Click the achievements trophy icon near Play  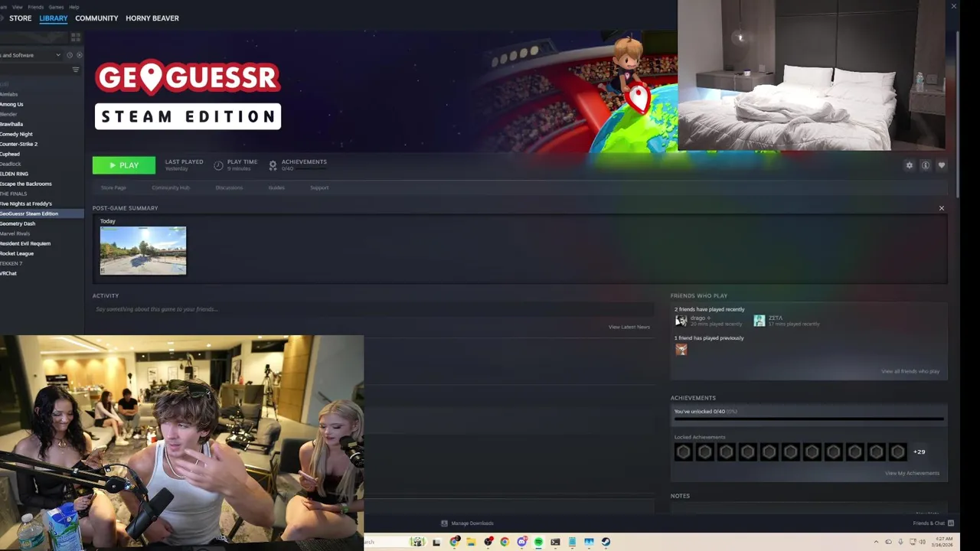coord(273,165)
